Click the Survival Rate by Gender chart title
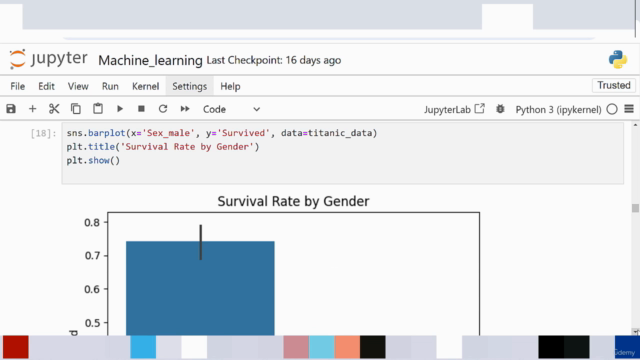 (x=293, y=201)
